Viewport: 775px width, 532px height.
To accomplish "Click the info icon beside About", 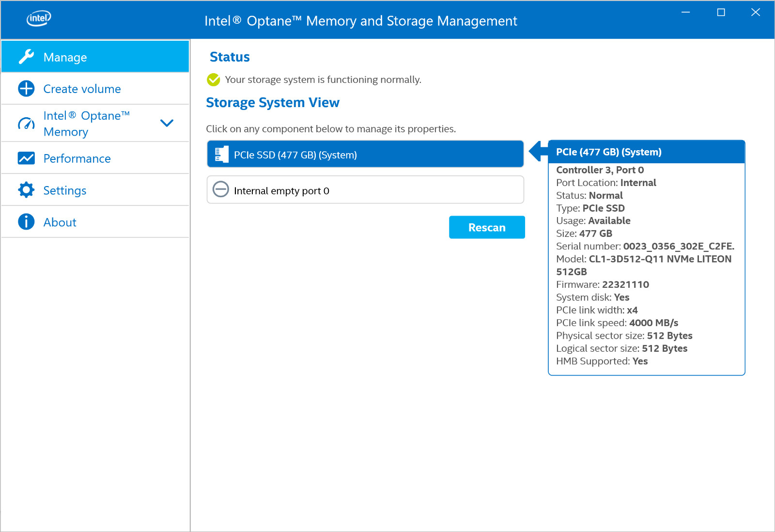I will pos(26,222).
